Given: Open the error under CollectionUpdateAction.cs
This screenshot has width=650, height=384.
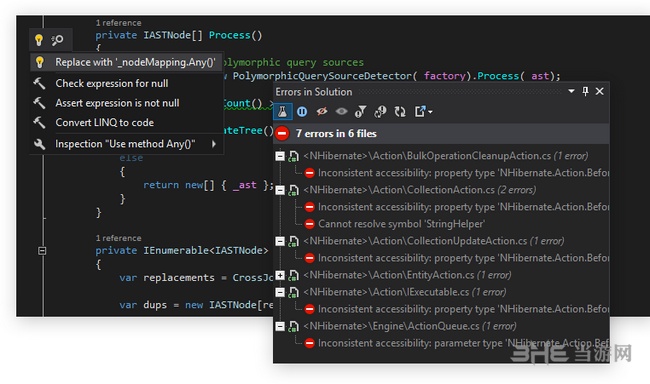Looking at the screenshot, I should coord(463,258).
